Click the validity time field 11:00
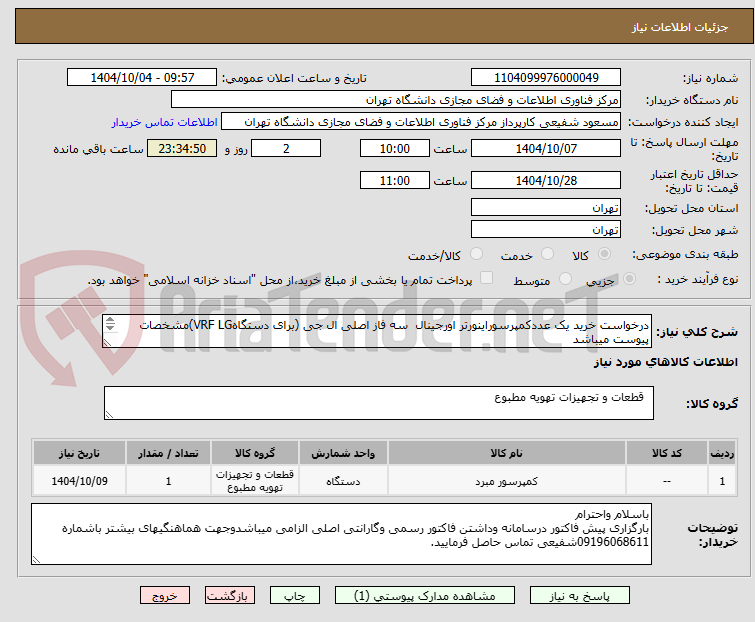755x622 pixels. [394, 181]
